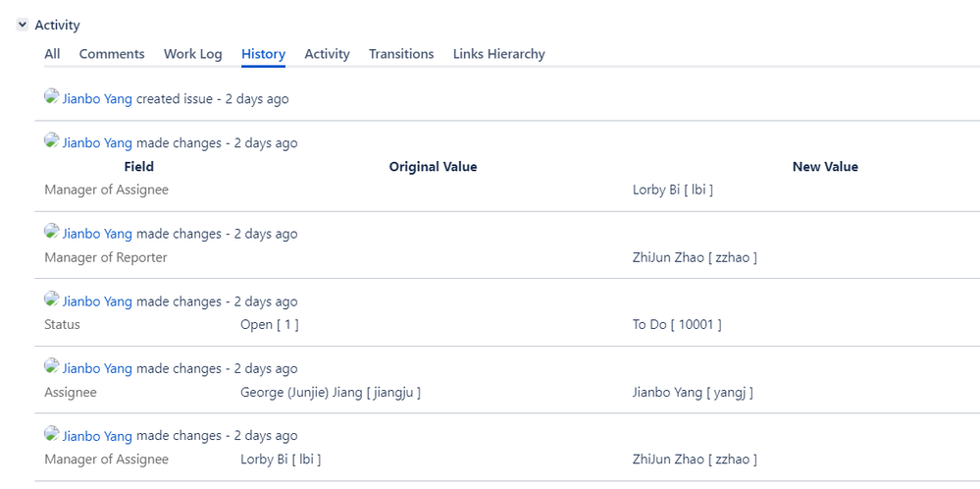Open Jianbo Yang link in Status change entry
Screen dimensions: 980x489
point(97,301)
